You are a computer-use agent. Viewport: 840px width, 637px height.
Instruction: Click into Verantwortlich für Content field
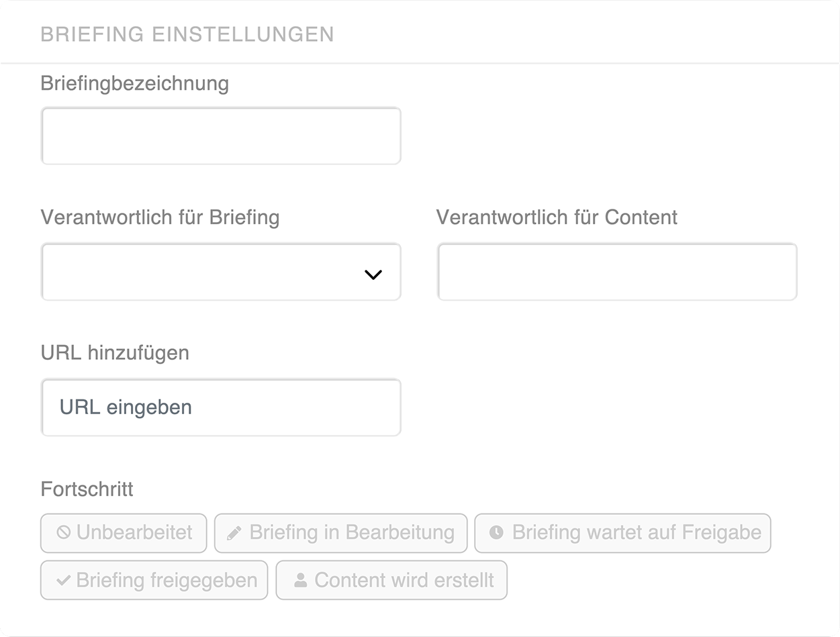(616, 272)
